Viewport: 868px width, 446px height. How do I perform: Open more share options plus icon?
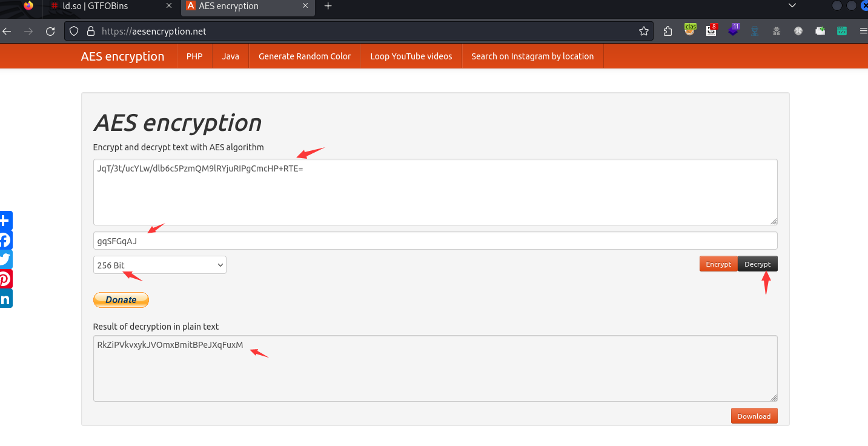click(x=5, y=221)
